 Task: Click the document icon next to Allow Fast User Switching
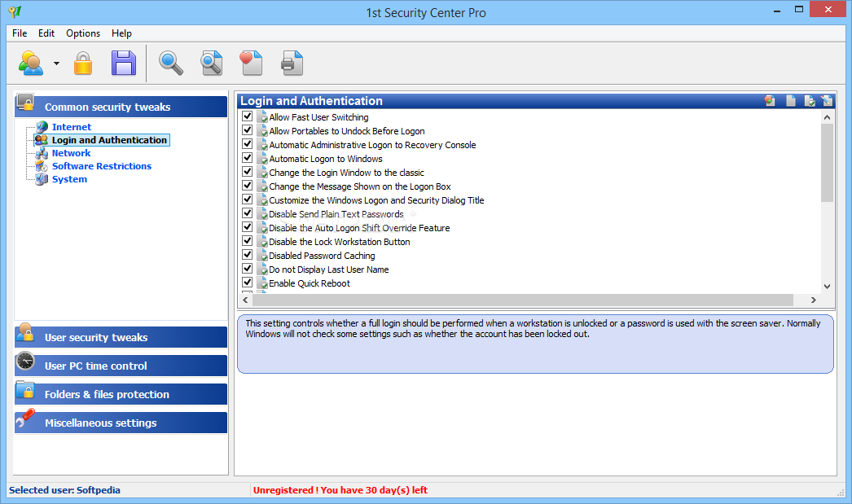click(262, 116)
